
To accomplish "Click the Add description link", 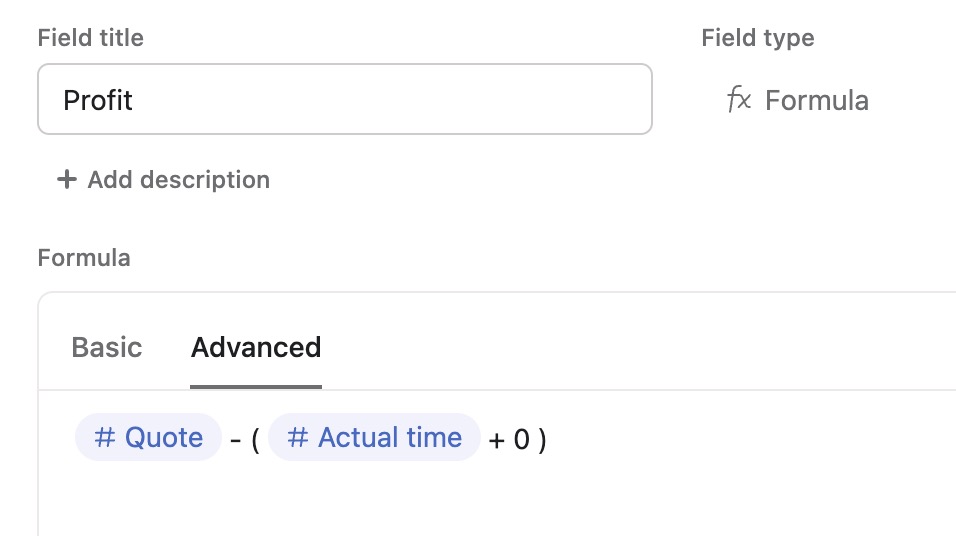I will [x=178, y=180].
